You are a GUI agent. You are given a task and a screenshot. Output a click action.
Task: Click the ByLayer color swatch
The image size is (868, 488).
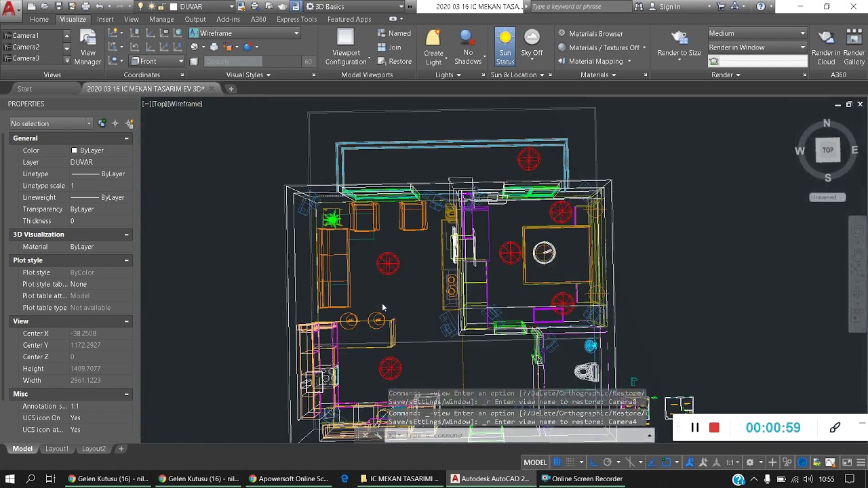[75, 150]
